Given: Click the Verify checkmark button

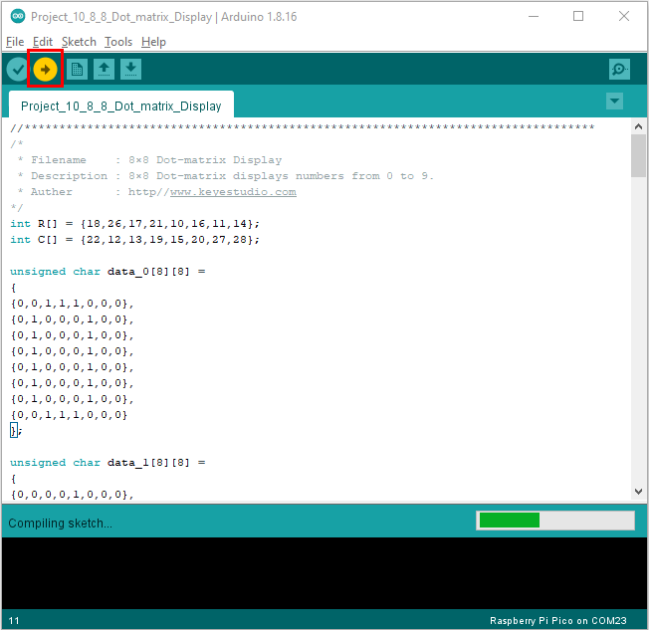Looking at the screenshot, I should [x=17, y=69].
